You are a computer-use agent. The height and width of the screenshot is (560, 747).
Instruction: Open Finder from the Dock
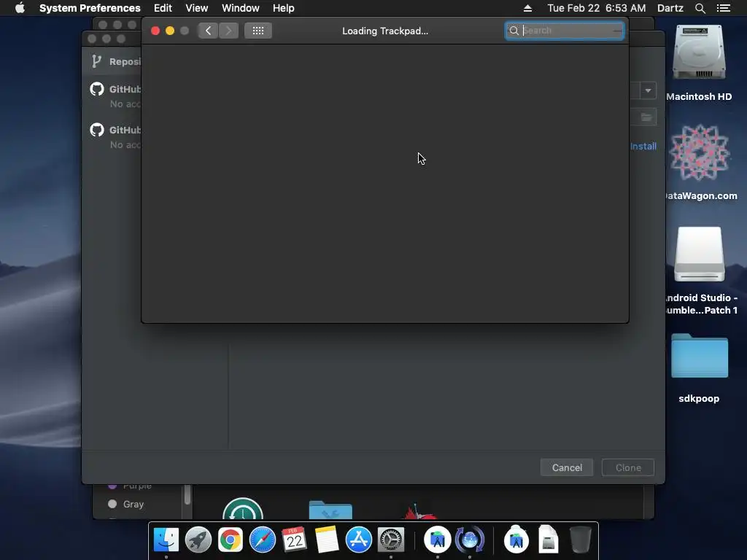(166, 540)
